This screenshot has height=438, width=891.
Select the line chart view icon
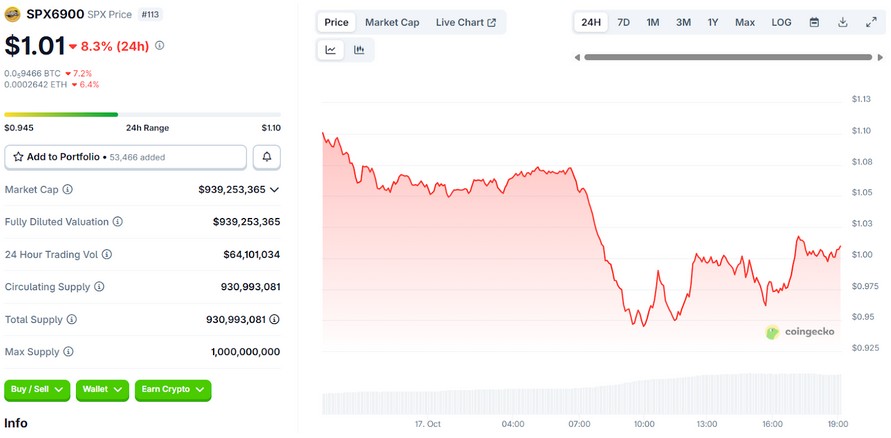[x=331, y=50]
